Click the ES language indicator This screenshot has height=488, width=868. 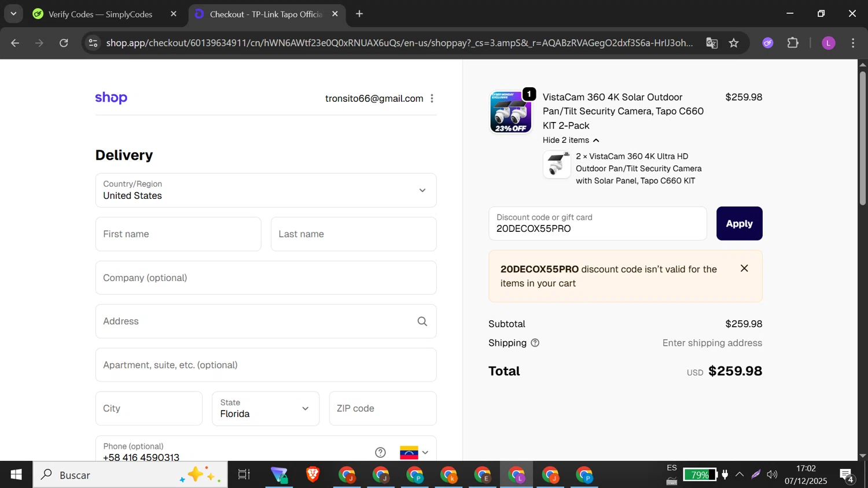671,468
